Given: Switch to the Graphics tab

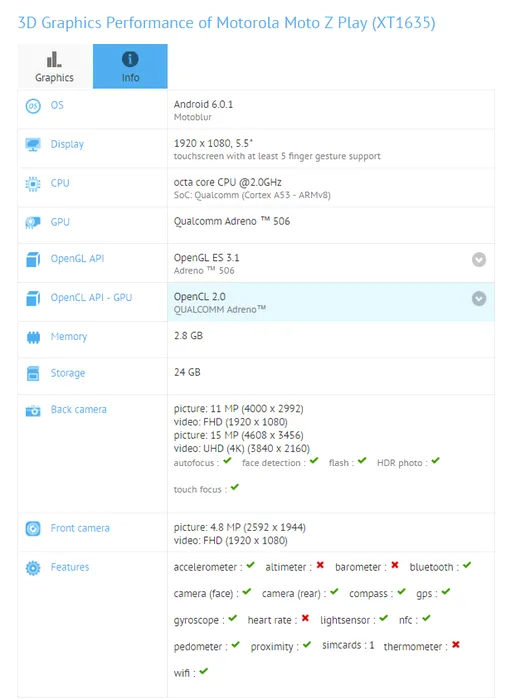Looking at the screenshot, I should point(55,66).
